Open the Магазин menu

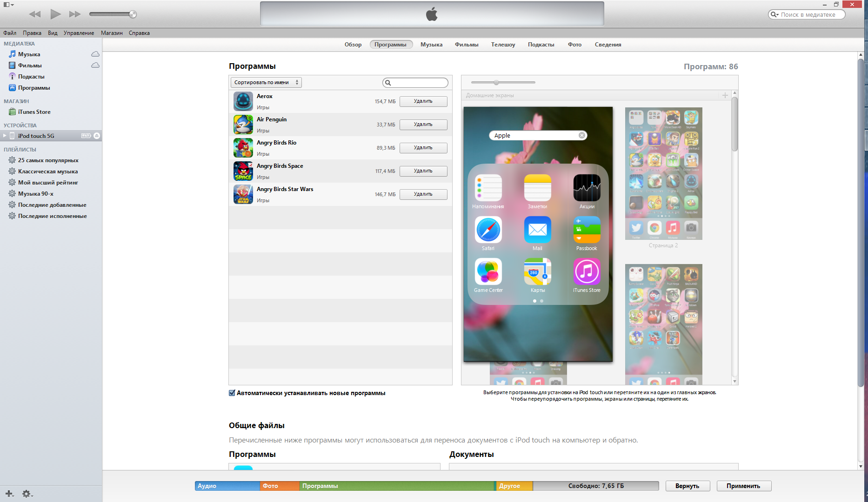112,33
